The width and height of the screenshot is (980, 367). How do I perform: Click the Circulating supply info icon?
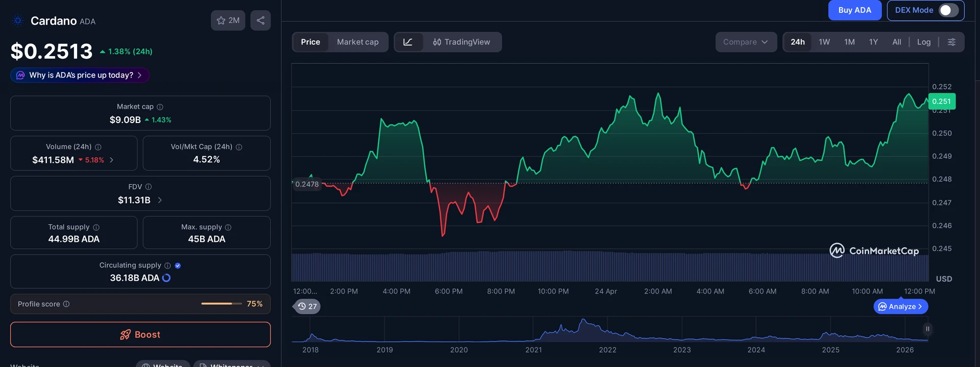(x=167, y=265)
